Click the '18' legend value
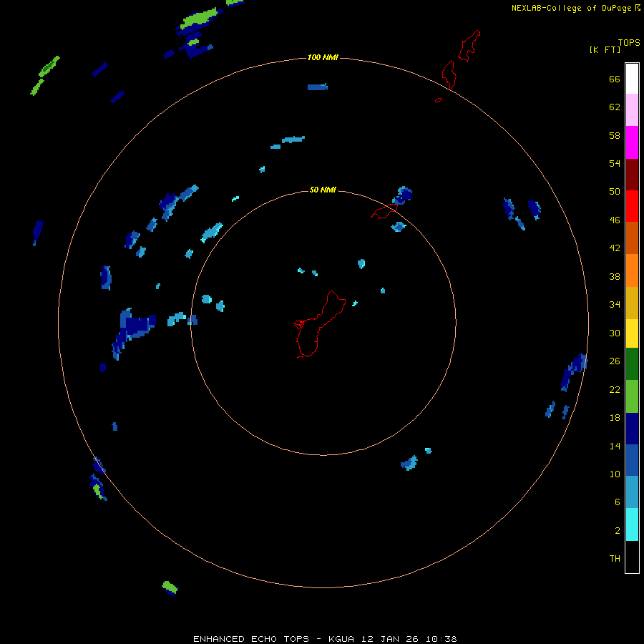This screenshot has height=644, width=644. (615, 418)
